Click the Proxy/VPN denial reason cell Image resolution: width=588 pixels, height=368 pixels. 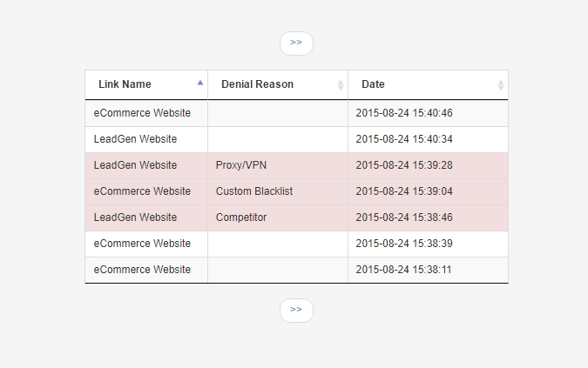point(278,165)
